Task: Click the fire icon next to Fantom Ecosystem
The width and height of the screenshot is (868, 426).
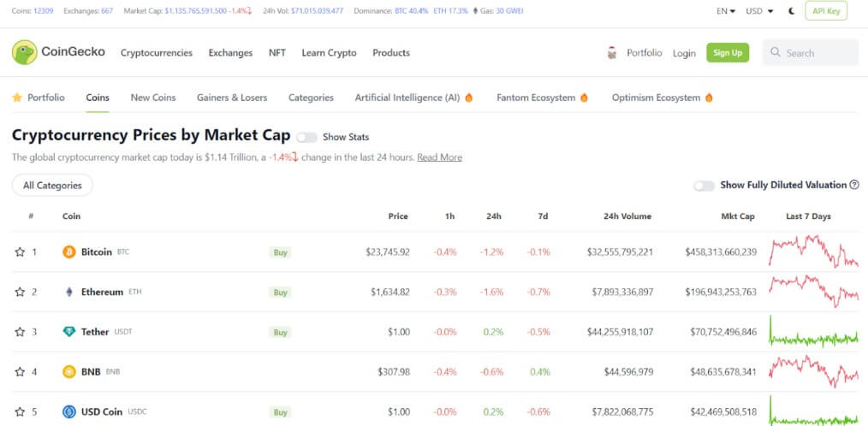Action: (584, 98)
